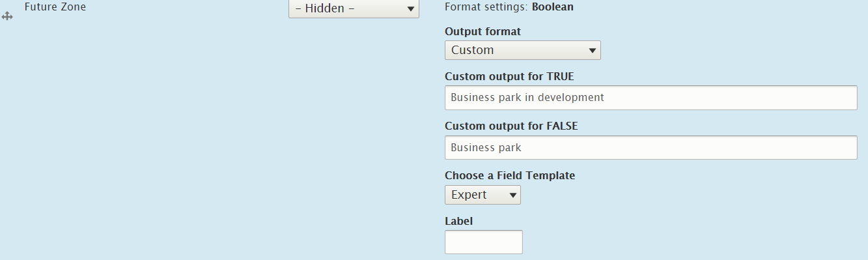Open the Output format Custom dropdown

(522, 50)
